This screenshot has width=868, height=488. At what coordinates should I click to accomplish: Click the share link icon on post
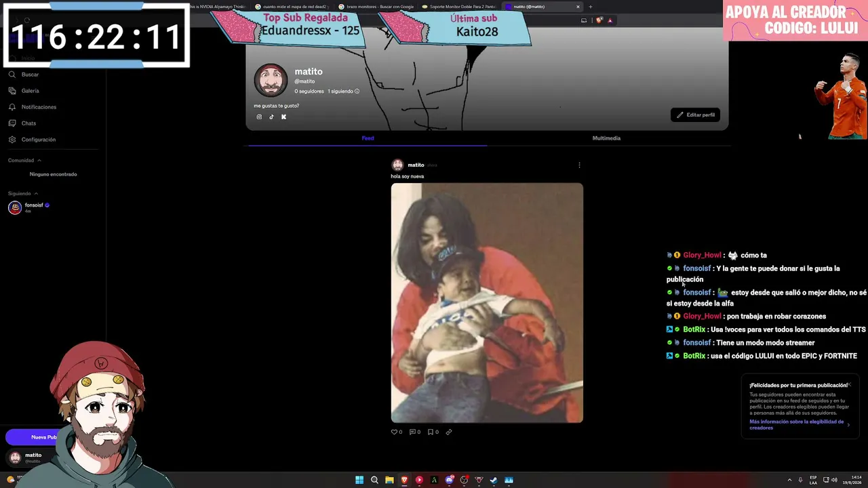(x=449, y=432)
